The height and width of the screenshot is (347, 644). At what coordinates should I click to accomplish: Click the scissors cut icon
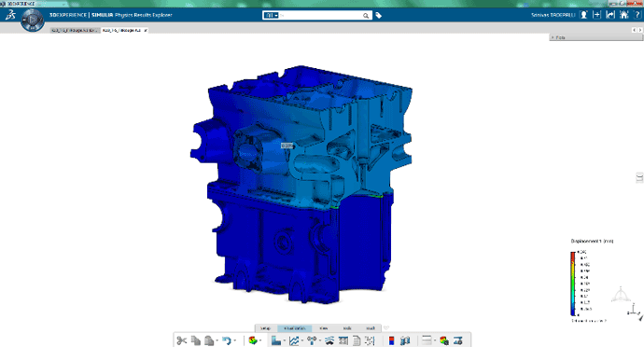click(182, 340)
